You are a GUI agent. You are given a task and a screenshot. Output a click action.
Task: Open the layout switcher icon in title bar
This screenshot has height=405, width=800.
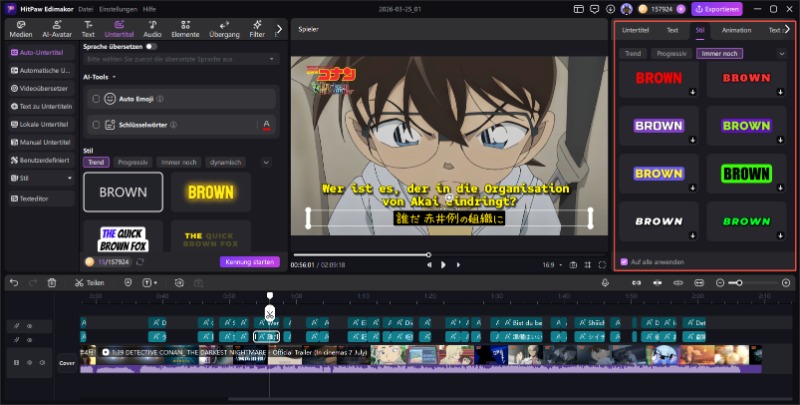tap(579, 9)
